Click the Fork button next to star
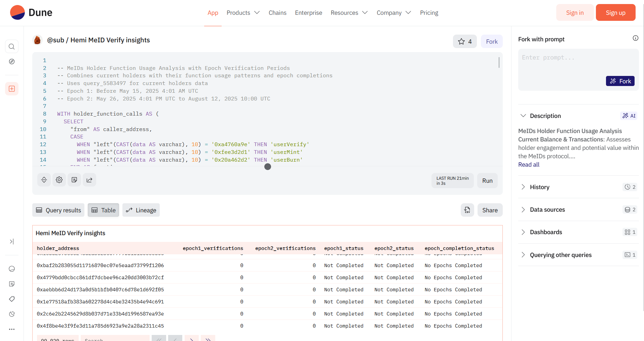 point(492,41)
